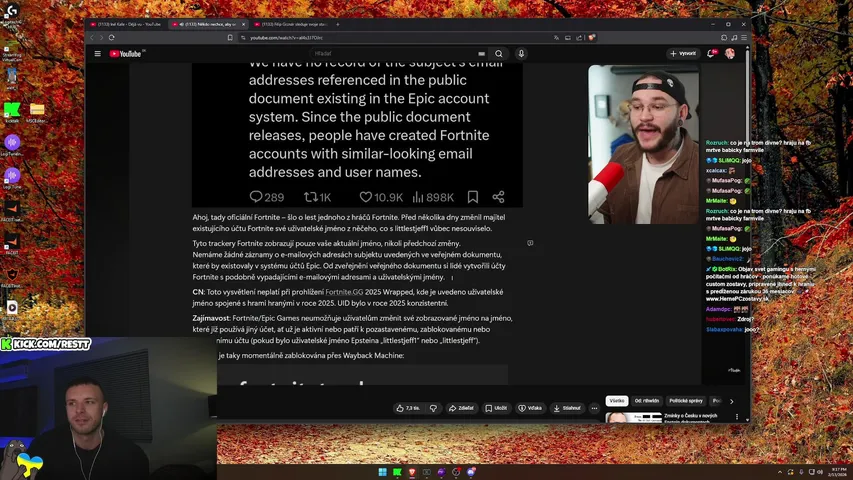This screenshot has width=853, height=480.
Task: Select the Politické správy filter chip
Action: click(686, 401)
